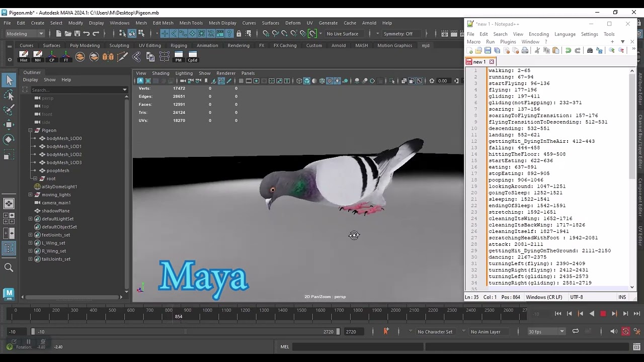Save the file in Notepad++ toolbar
This screenshot has width=644, height=362.
click(x=488, y=51)
